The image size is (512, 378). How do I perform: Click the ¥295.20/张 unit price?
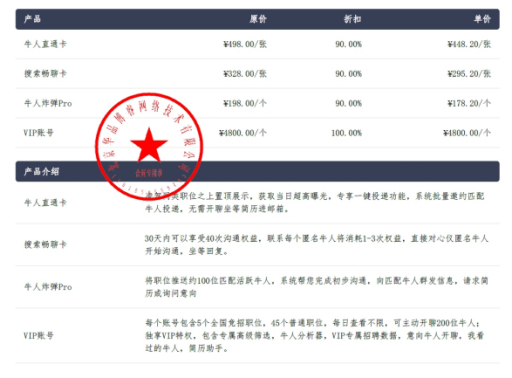click(x=469, y=74)
